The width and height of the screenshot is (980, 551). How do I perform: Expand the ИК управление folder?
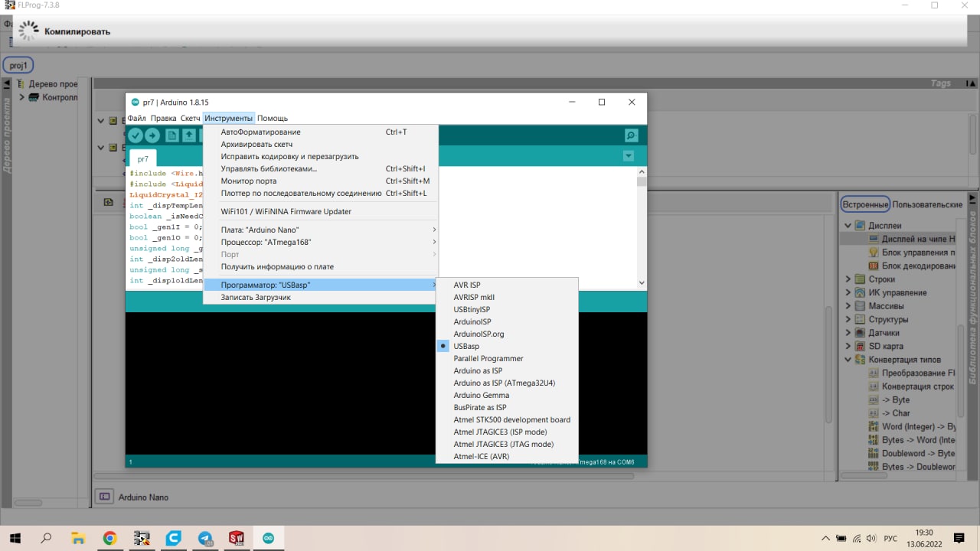point(848,292)
